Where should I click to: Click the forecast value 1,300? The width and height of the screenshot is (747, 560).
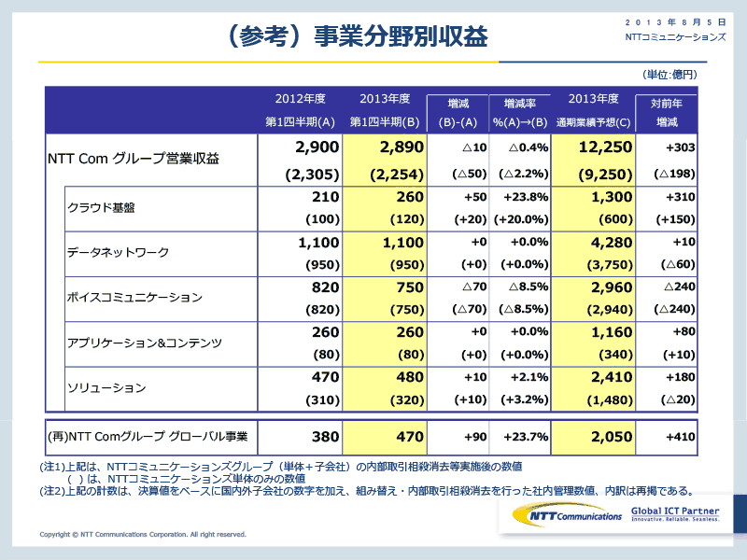[x=612, y=197]
